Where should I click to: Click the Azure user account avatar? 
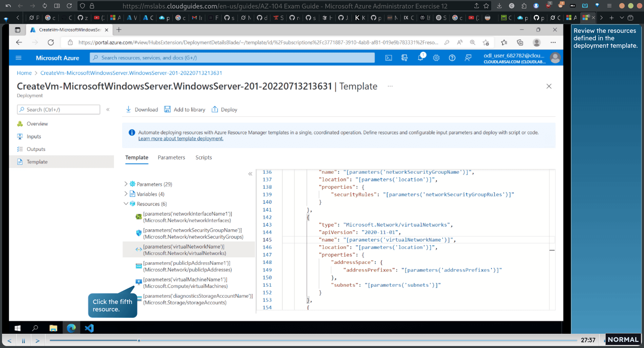555,58
